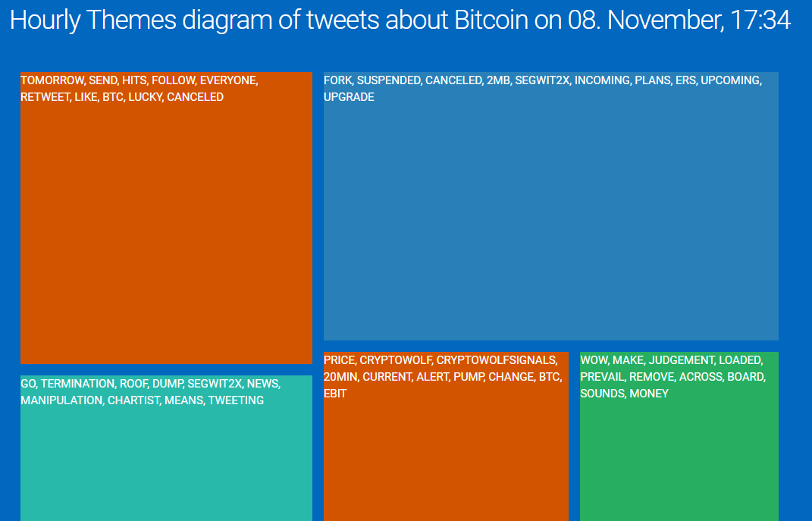The height and width of the screenshot is (521, 812).
Task: Click the CHARTIST keyword in the teal block
Action: click(133, 400)
